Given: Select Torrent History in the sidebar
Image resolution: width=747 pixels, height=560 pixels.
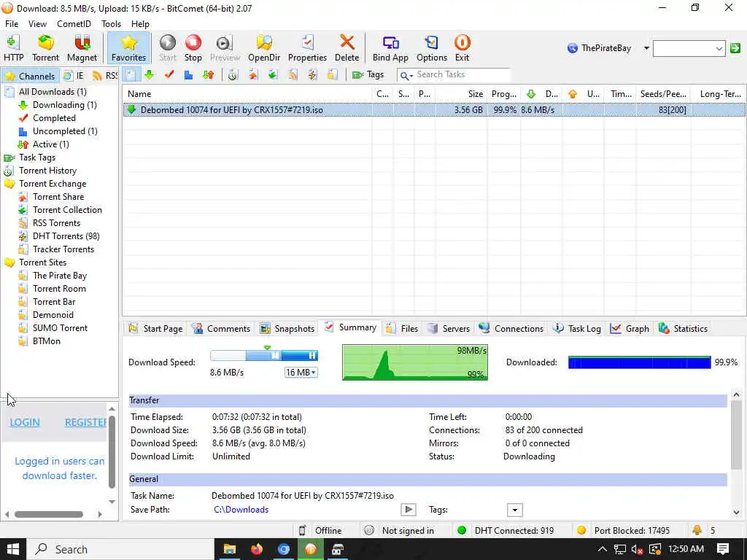Looking at the screenshot, I should pos(47,171).
